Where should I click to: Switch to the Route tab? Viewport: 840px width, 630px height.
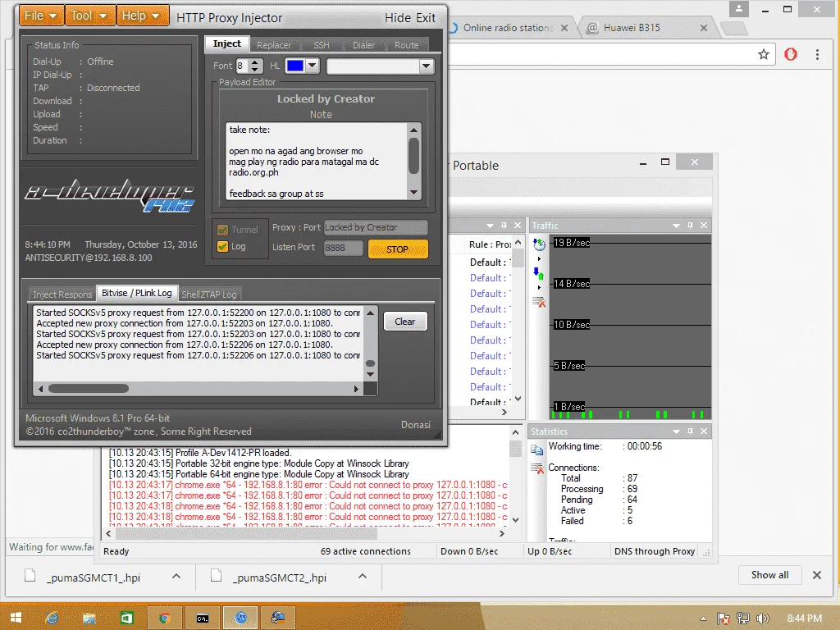(x=407, y=45)
